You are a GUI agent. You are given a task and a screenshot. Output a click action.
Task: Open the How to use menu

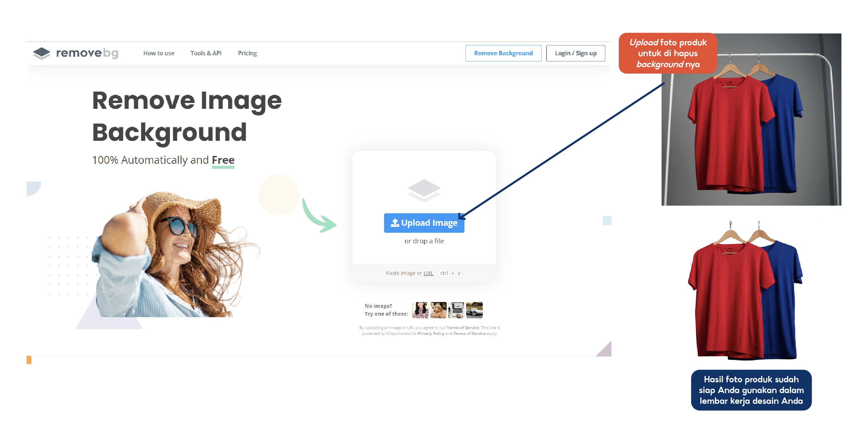(x=159, y=53)
